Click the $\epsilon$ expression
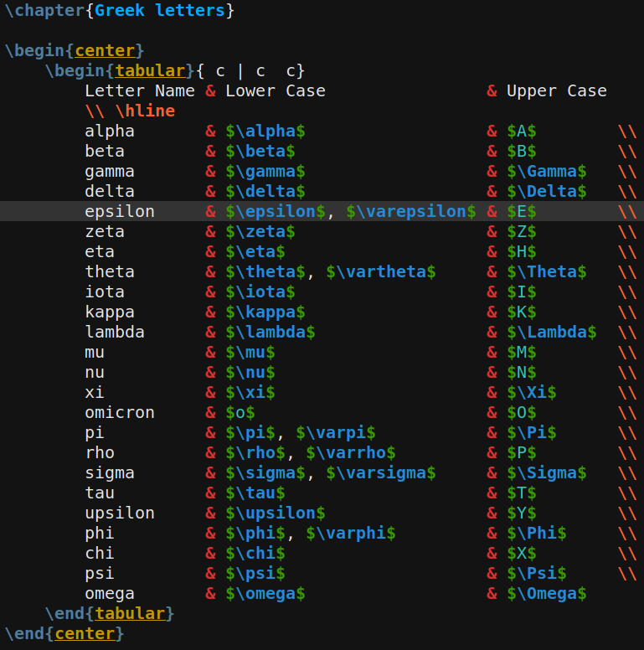The width and height of the screenshot is (644, 650). [x=276, y=211]
